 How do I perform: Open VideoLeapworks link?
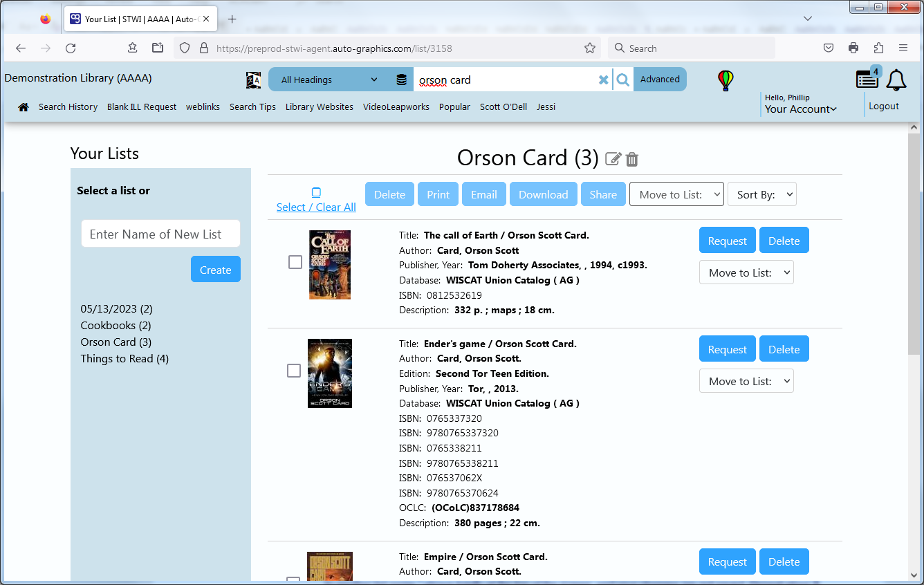point(396,107)
